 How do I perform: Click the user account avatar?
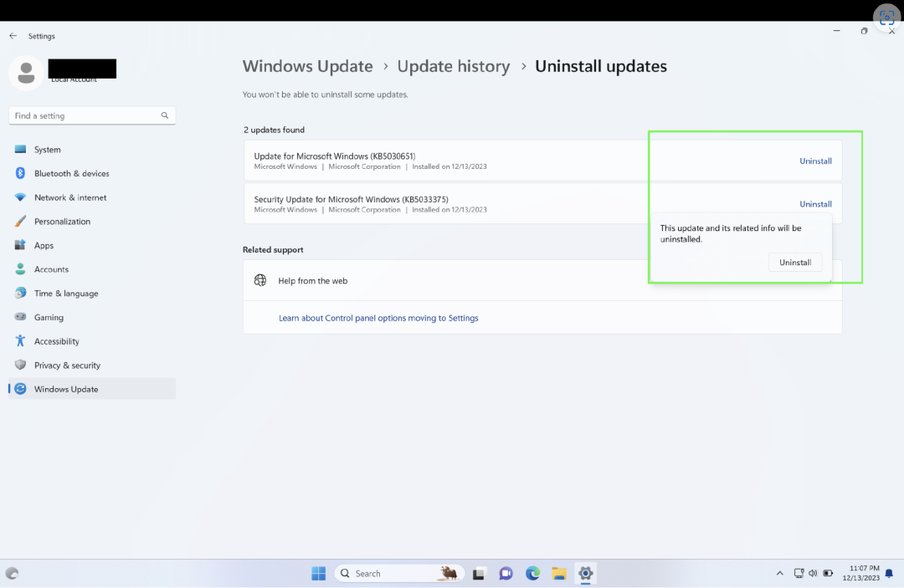coord(26,73)
